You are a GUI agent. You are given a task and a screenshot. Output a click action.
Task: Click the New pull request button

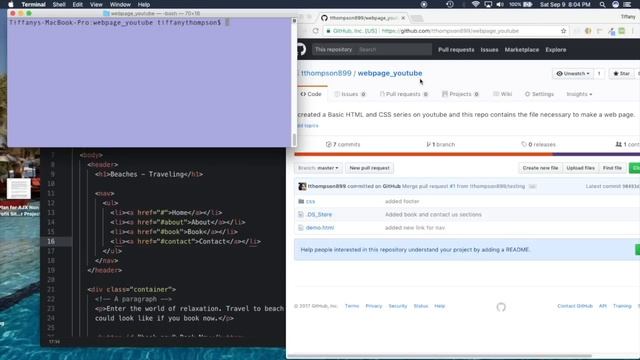coord(369,168)
